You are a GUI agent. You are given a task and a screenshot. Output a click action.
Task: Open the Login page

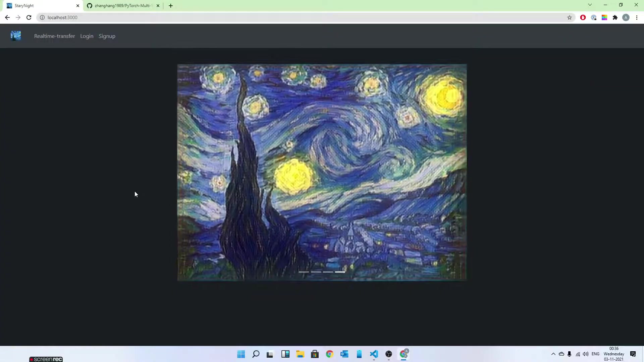click(x=87, y=36)
